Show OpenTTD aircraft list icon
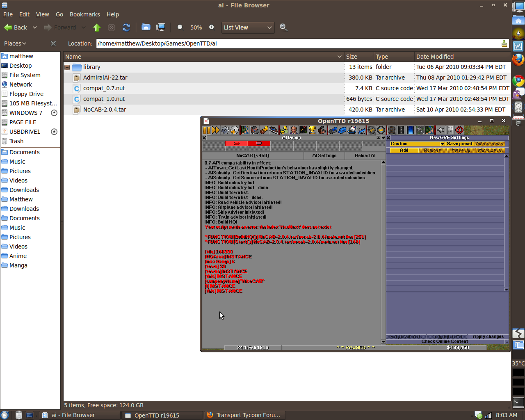The height and width of the screenshot is (420, 525). [x=361, y=130]
